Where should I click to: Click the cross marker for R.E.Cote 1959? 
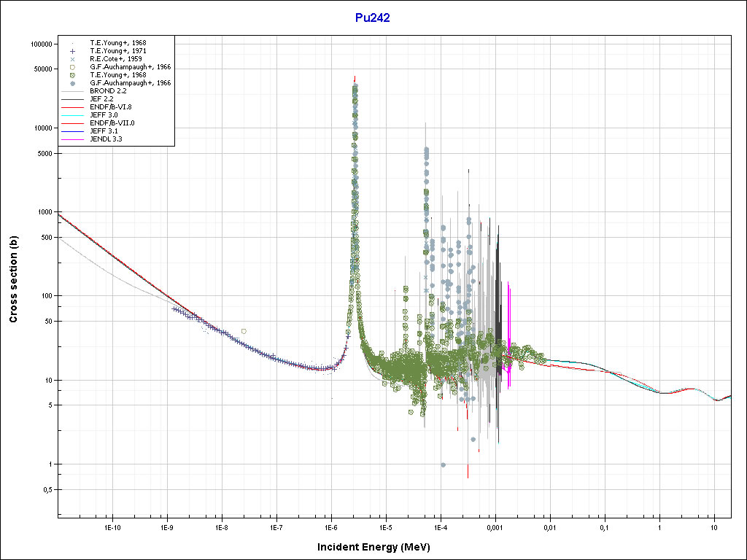73,59
